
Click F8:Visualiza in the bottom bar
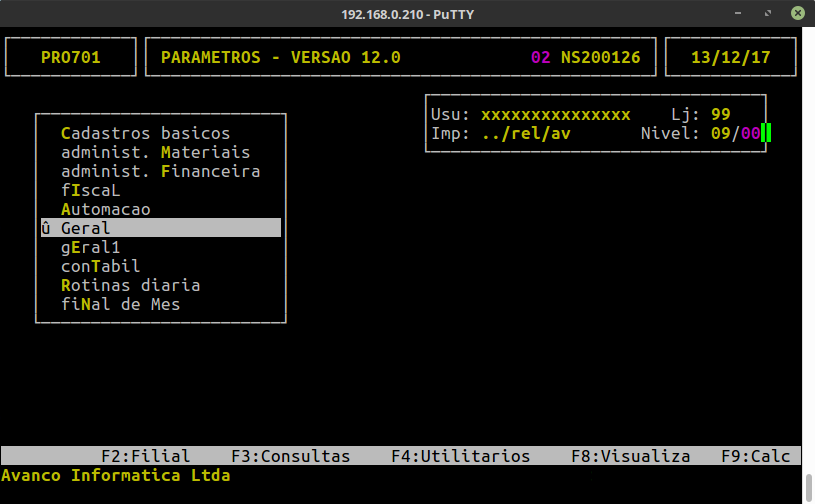pos(630,456)
